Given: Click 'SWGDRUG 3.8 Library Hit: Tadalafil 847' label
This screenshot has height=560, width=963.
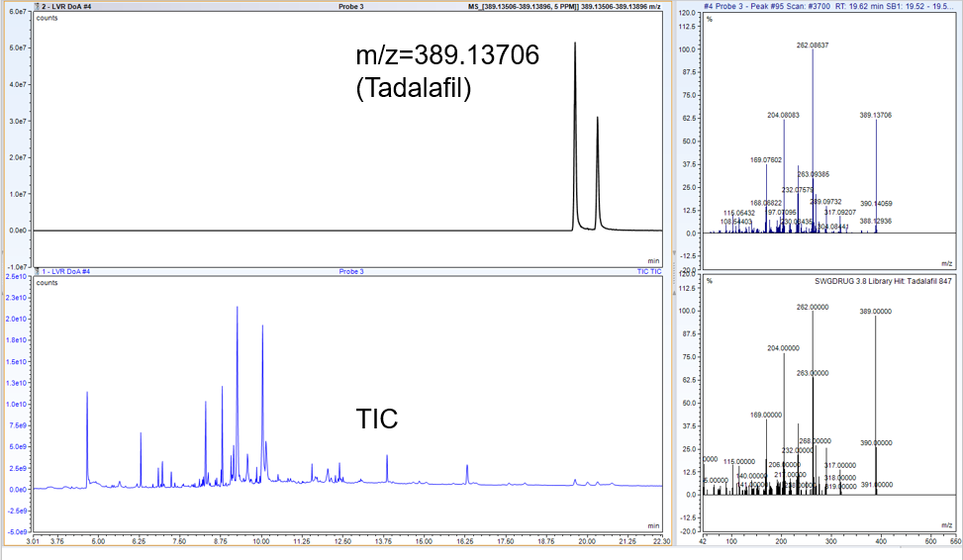Looking at the screenshot, I should pyautogui.click(x=883, y=281).
